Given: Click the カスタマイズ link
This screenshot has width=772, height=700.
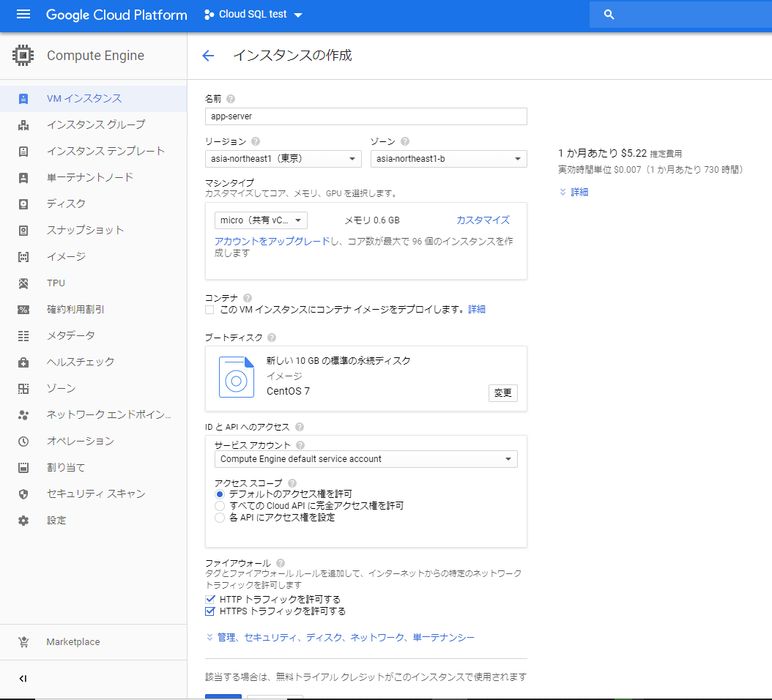Looking at the screenshot, I should 483,220.
